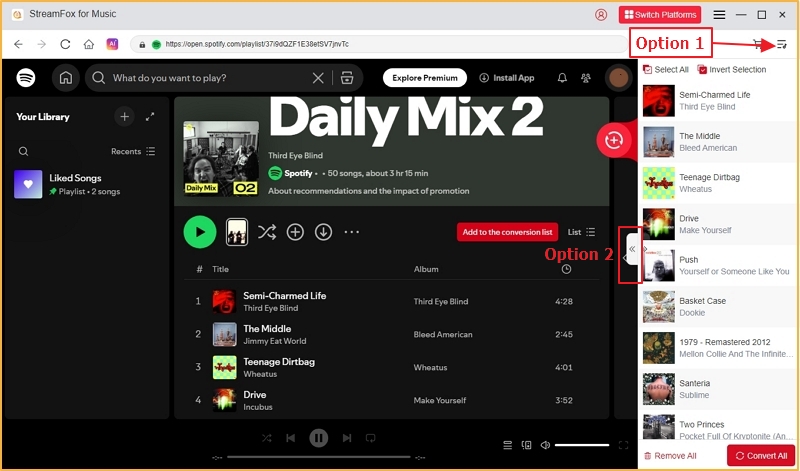
Task: Save playlist to library with plus circle
Action: (x=295, y=232)
